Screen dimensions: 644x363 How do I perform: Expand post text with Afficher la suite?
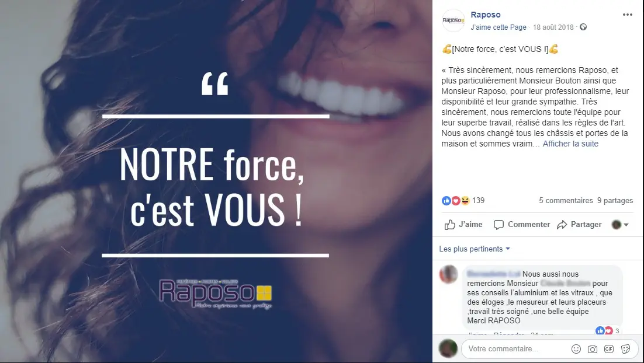[x=570, y=144]
